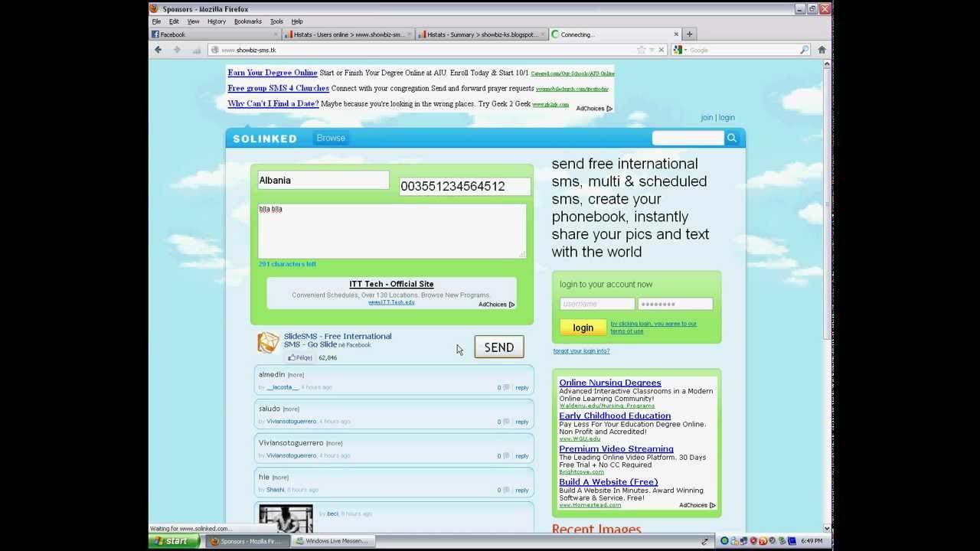Click the country field showing Albania
The image size is (980, 551).
[323, 181]
